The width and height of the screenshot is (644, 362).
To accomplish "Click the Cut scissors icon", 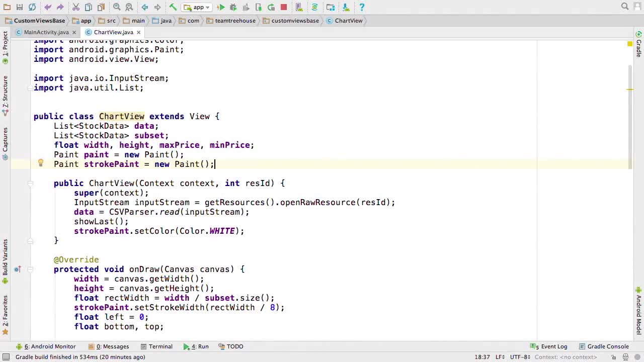I will pos(76,7).
